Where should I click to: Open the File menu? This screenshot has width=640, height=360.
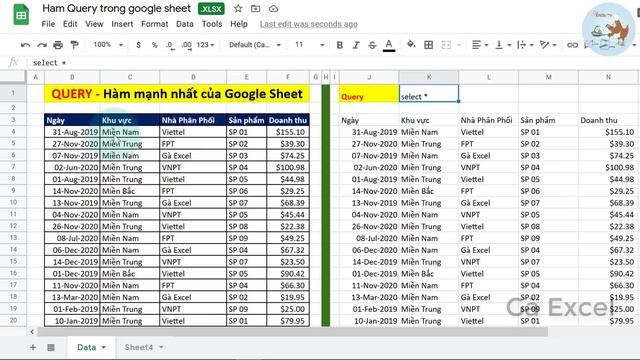point(48,24)
